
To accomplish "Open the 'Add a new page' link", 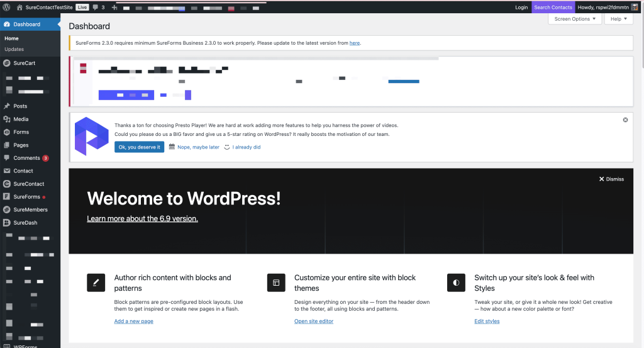I will tap(133, 321).
